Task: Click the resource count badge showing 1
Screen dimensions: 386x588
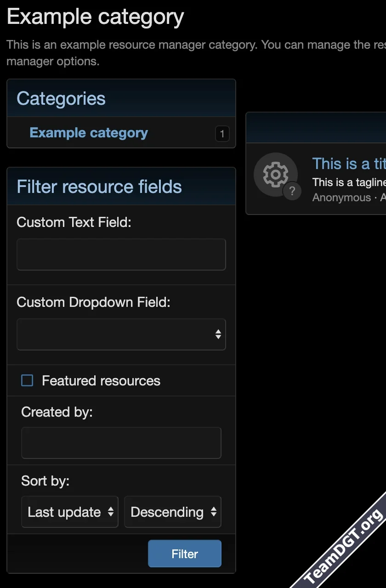Action: (x=222, y=134)
